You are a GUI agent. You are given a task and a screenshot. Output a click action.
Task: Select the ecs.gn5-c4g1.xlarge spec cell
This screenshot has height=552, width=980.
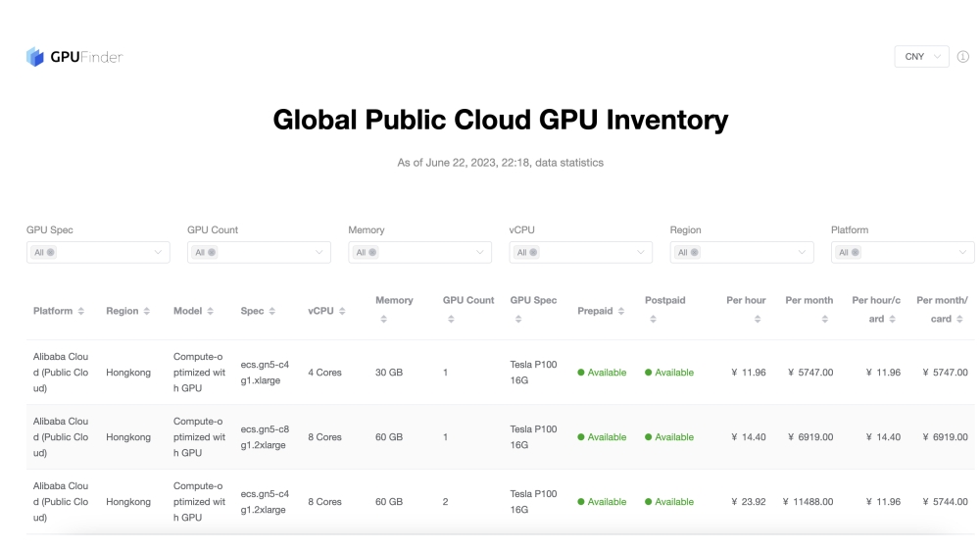(x=265, y=373)
